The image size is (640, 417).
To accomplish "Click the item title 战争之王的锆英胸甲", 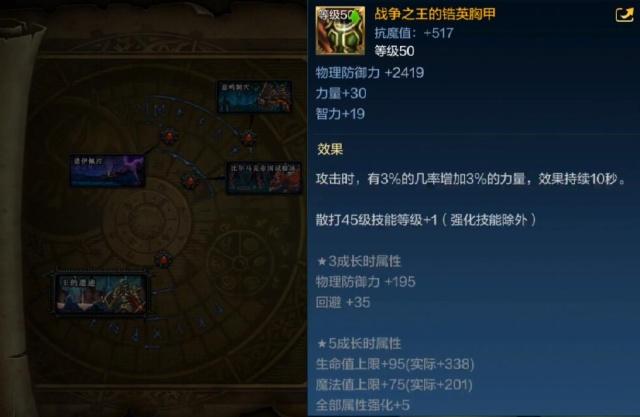I will pyautogui.click(x=435, y=14).
